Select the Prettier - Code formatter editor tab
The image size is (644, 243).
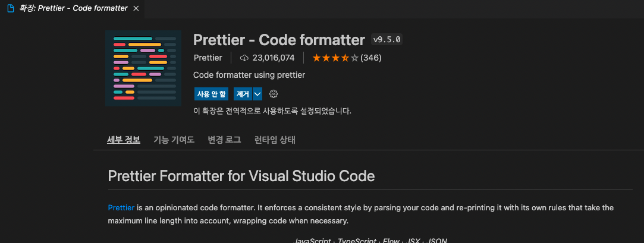click(73, 9)
